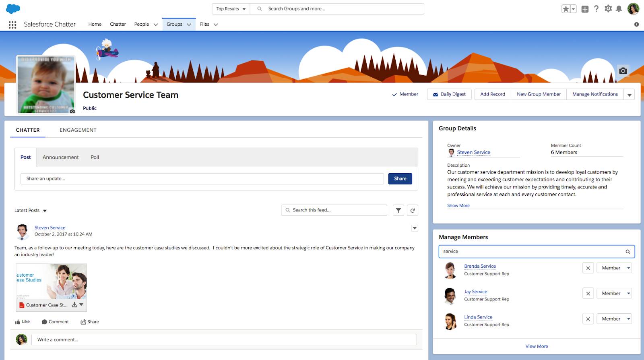Image resolution: width=644 pixels, height=360 pixels.
Task: Click the Salesforce cloud logo
Action: coord(13,8)
